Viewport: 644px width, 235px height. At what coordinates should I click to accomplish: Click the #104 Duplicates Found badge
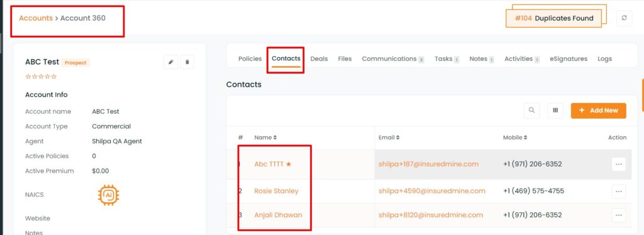[x=553, y=18]
